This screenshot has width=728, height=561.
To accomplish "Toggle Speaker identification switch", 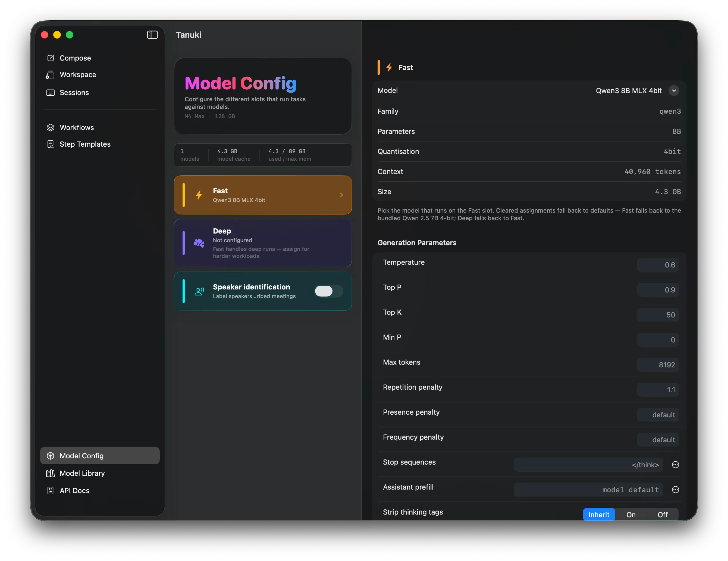I will pyautogui.click(x=329, y=291).
